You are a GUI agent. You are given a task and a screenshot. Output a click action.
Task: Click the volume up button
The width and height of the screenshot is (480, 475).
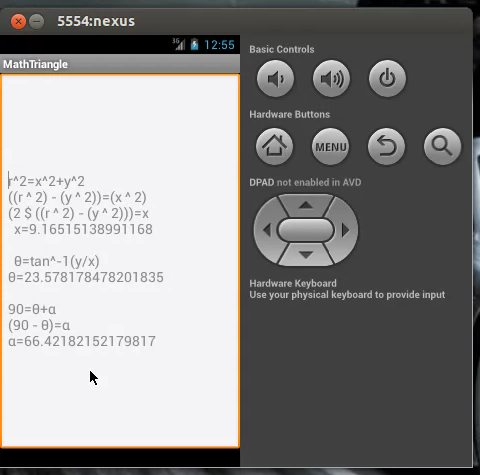[331, 79]
